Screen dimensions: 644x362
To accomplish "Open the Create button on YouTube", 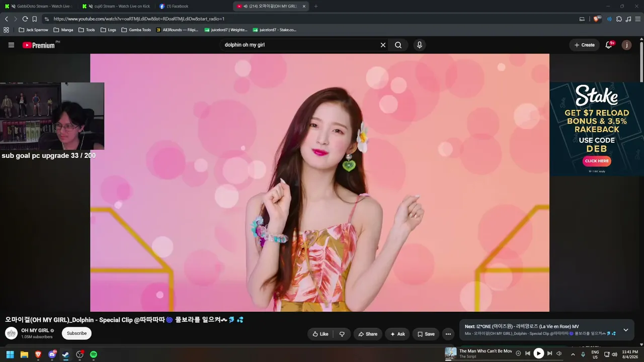I will (x=585, y=45).
